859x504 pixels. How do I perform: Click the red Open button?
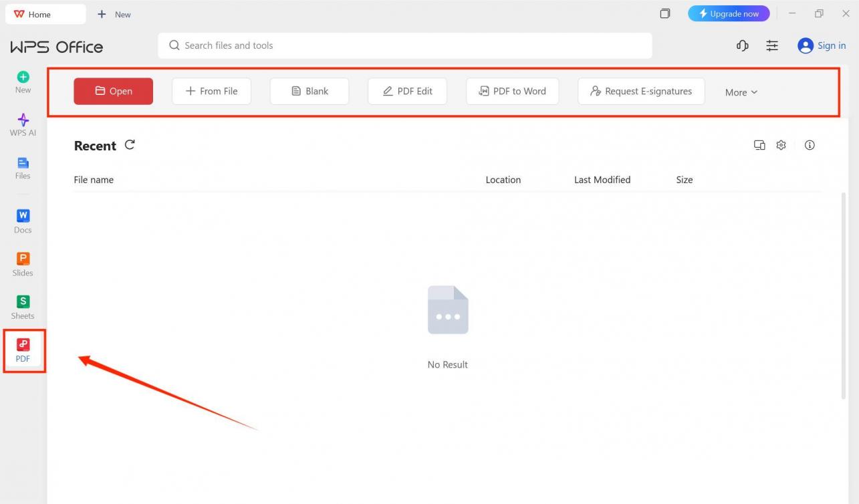pyautogui.click(x=113, y=92)
